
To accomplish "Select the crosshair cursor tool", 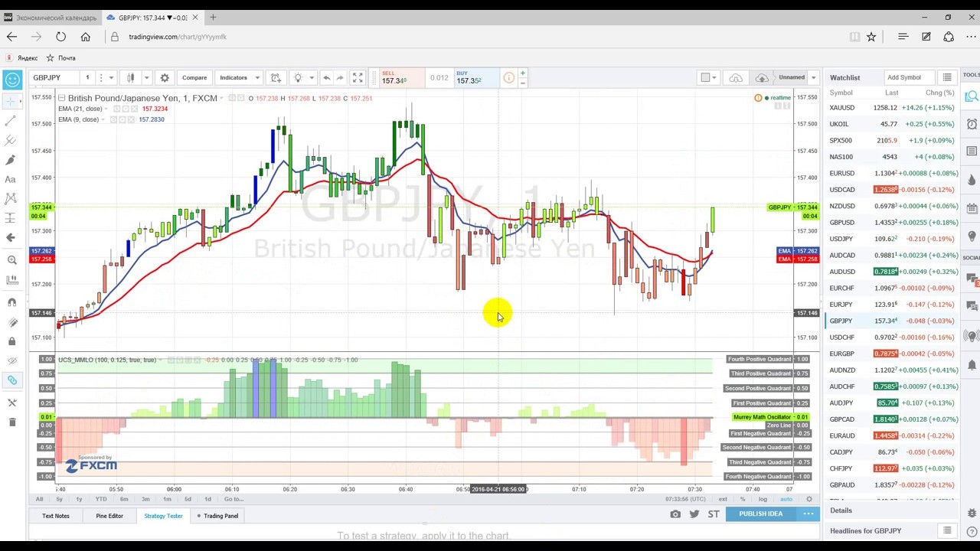I will 11,101.
